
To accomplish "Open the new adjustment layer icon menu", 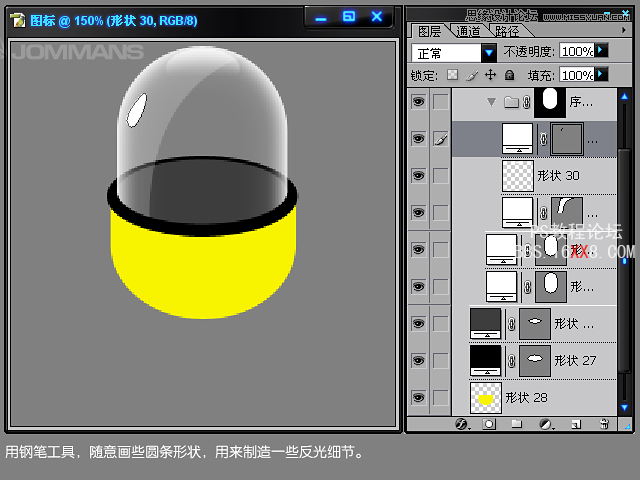I will (546, 424).
